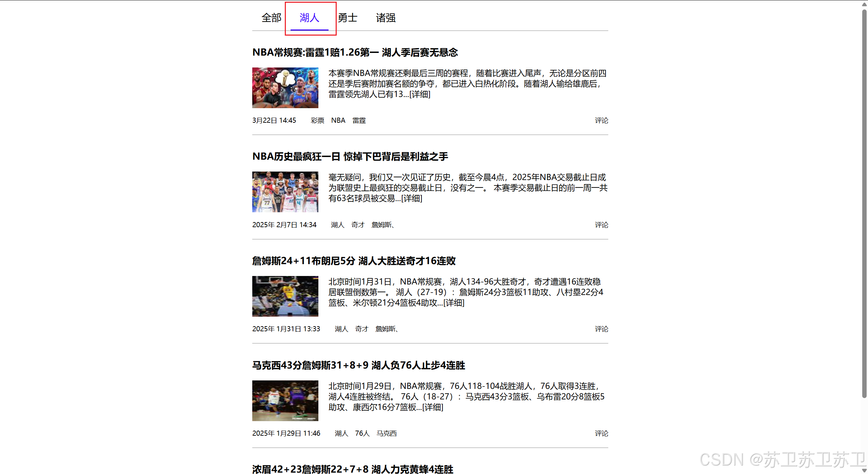The width and height of the screenshot is (868, 474).
Task: Switch to the 诸强 tab
Action: pyautogui.click(x=386, y=18)
